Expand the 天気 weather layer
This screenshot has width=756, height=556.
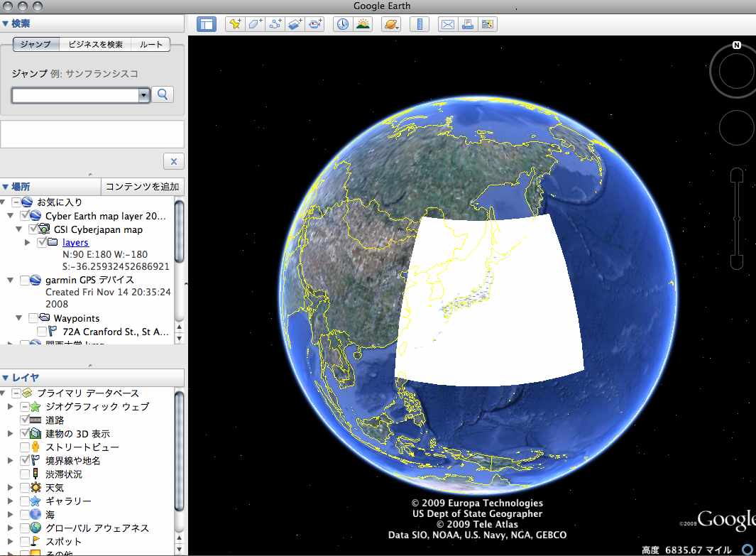coord(10,488)
